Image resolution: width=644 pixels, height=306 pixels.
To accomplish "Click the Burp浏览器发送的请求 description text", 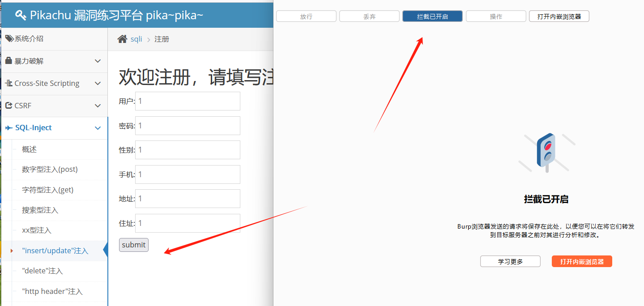I will [546, 230].
